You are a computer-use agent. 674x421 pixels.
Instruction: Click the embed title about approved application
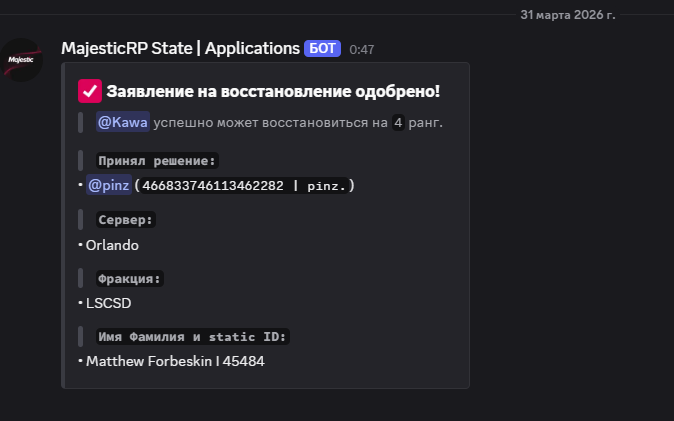tap(273, 92)
